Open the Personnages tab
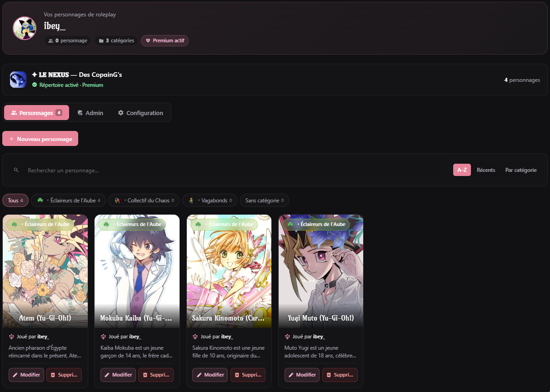The image size is (550, 392). (x=36, y=113)
